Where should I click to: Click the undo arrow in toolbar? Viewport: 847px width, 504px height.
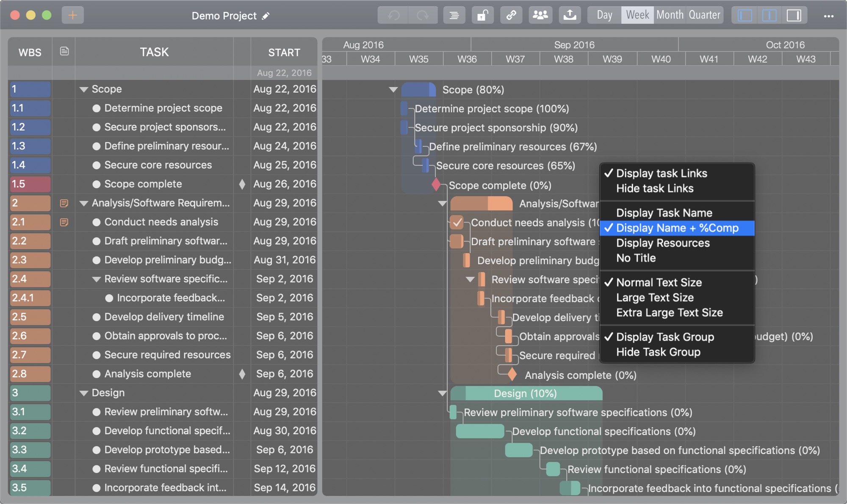(393, 16)
